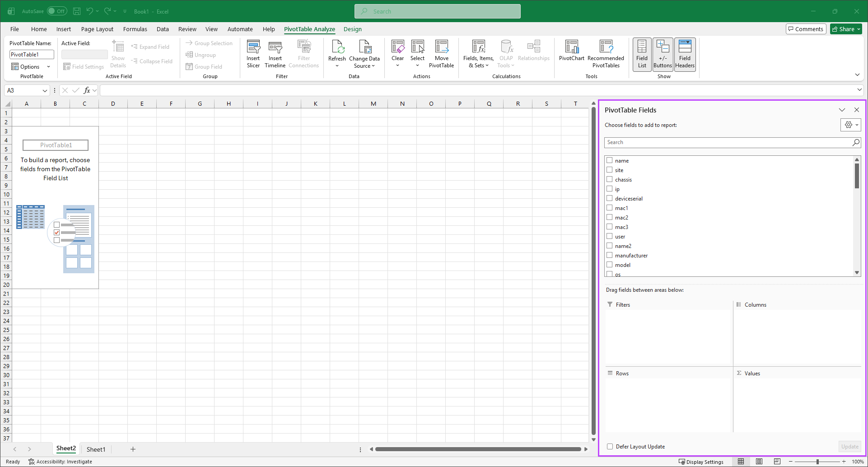This screenshot has height=467, width=868.
Task: Toggle the Field Headers button
Action: pyautogui.click(x=685, y=54)
